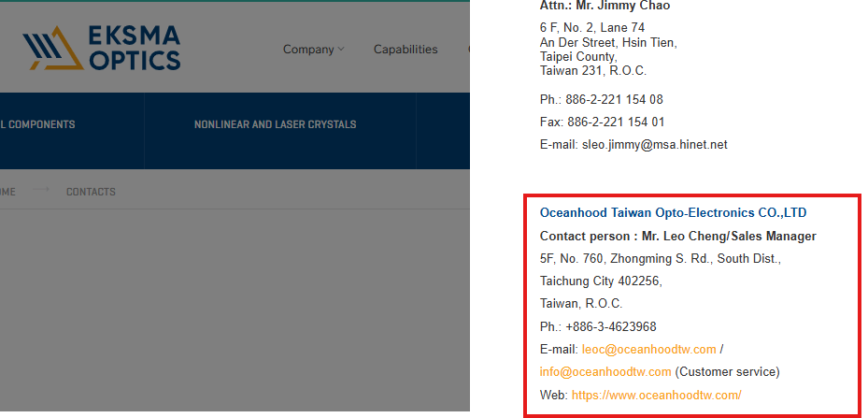This screenshot has width=868, height=418.
Task: Go to Home breadcrumb link
Action: pyautogui.click(x=7, y=192)
